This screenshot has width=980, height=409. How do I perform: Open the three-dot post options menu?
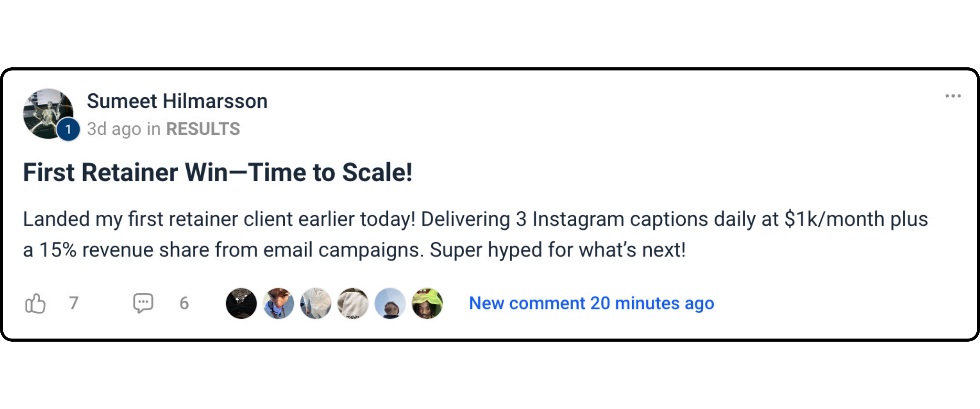click(x=953, y=96)
